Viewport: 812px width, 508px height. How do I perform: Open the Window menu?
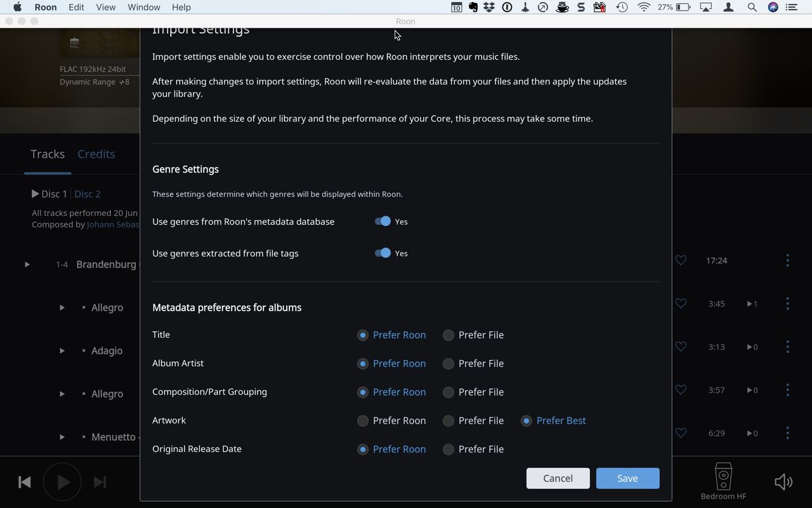[x=143, y=8]
